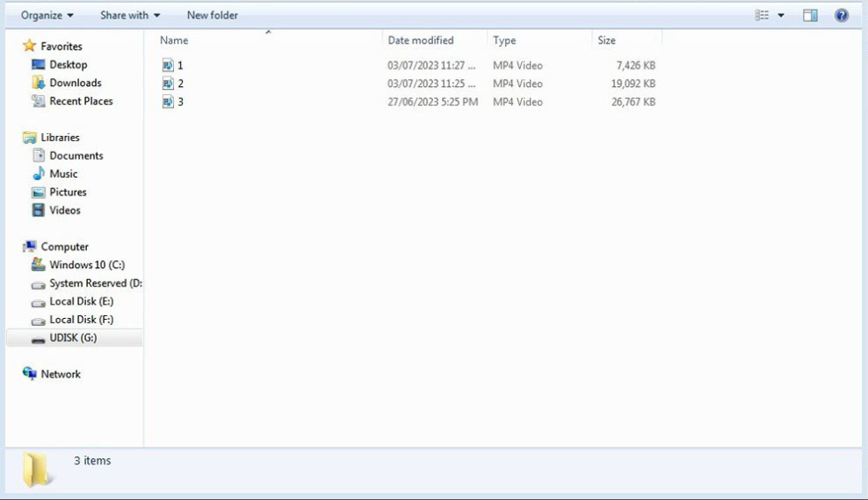Click the Local Disk (E:) drive icon

(38, 302)
